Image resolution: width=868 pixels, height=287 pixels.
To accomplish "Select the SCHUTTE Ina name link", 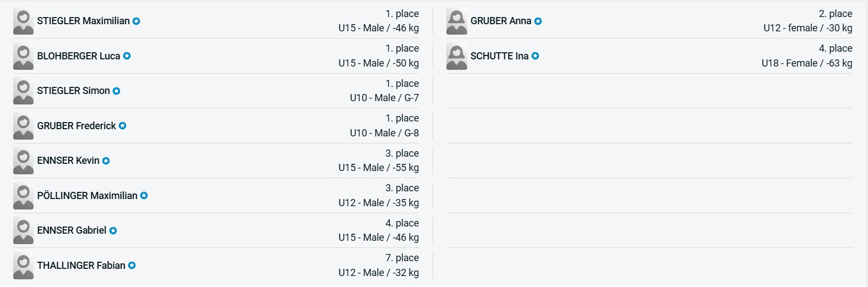I will tap(499, 56).
